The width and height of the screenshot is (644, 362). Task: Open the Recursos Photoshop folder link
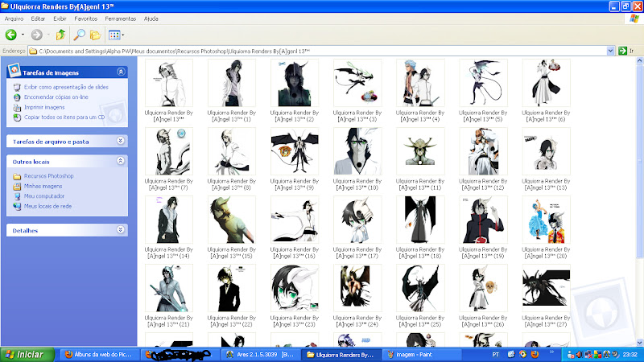point(49,176)
